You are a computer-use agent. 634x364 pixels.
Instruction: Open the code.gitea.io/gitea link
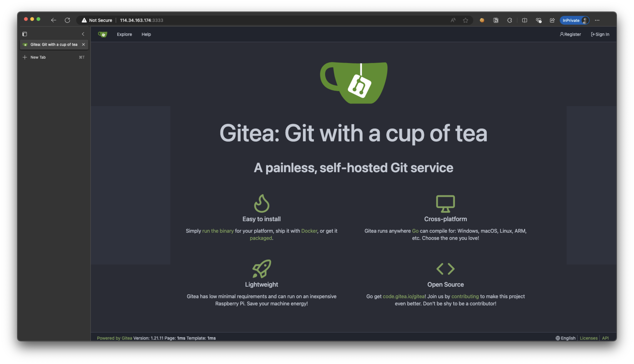pyautogui.click(x=403, y=296)
